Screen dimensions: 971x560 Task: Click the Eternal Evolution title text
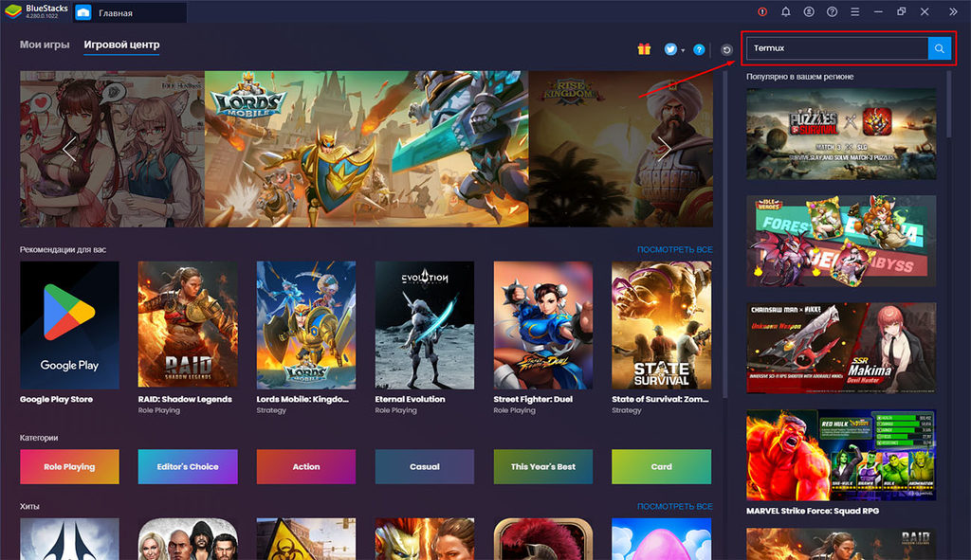point(410,399)
